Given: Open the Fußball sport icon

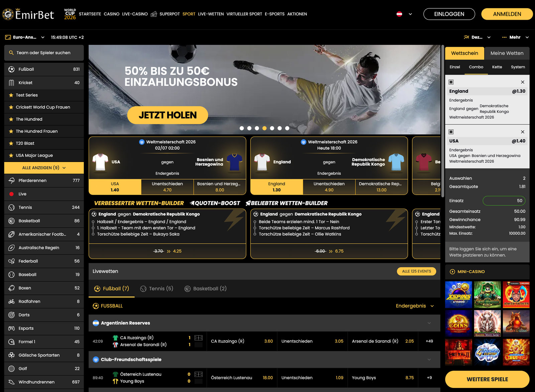Looking at the screenshot, I should [11, 69].
